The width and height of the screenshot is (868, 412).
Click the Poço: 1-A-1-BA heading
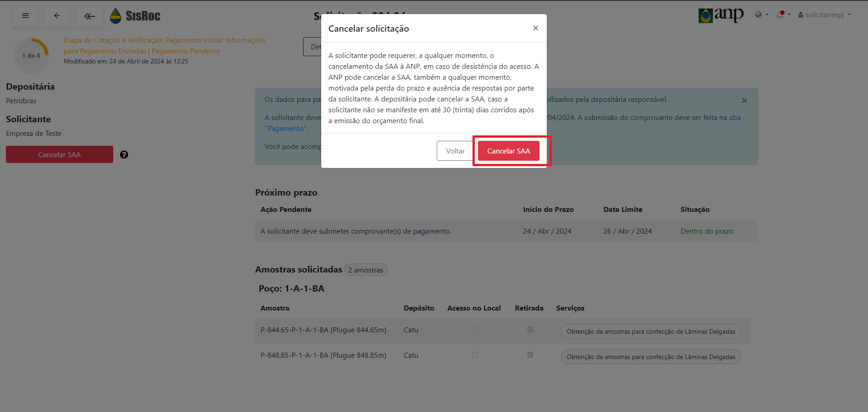(291, 288)
